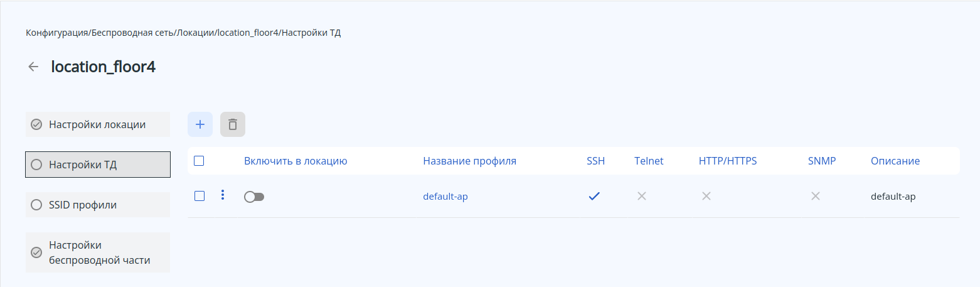Viewport: 980px width, 287px height.
Task: Sort by Включить в локацию column header
Action: point(296,161)
